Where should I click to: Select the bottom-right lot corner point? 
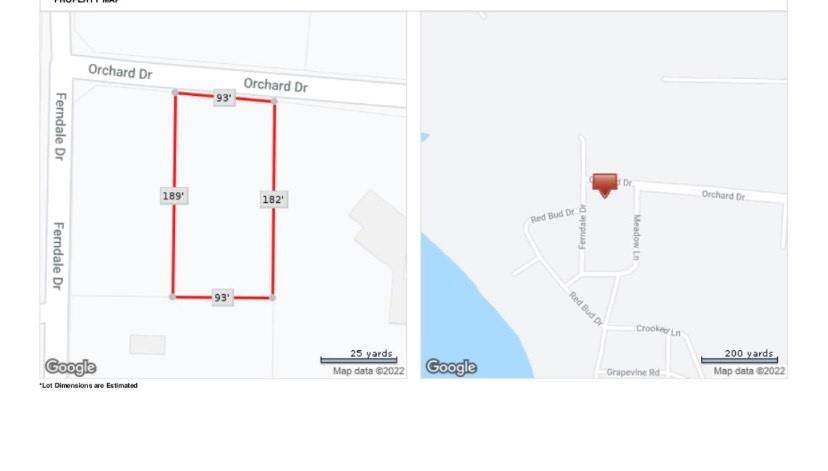click(x=272, y=298)
